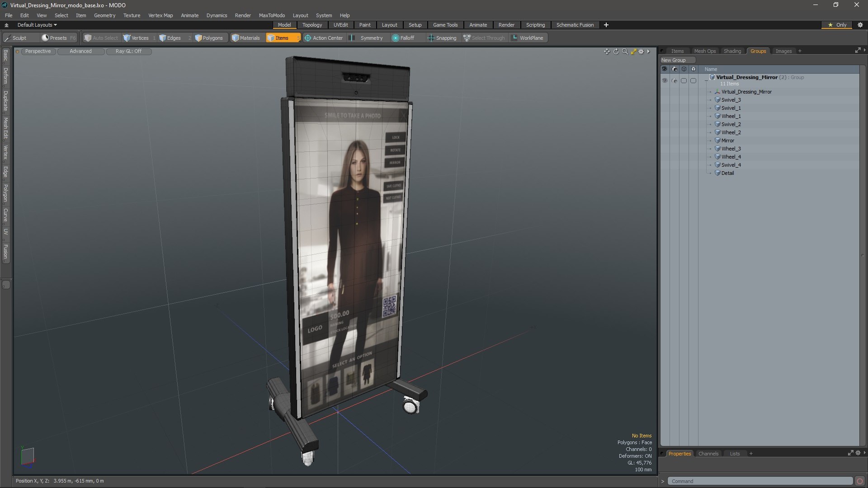Click the New Group button
The image size is (868, 488).
tap(678, 60)
